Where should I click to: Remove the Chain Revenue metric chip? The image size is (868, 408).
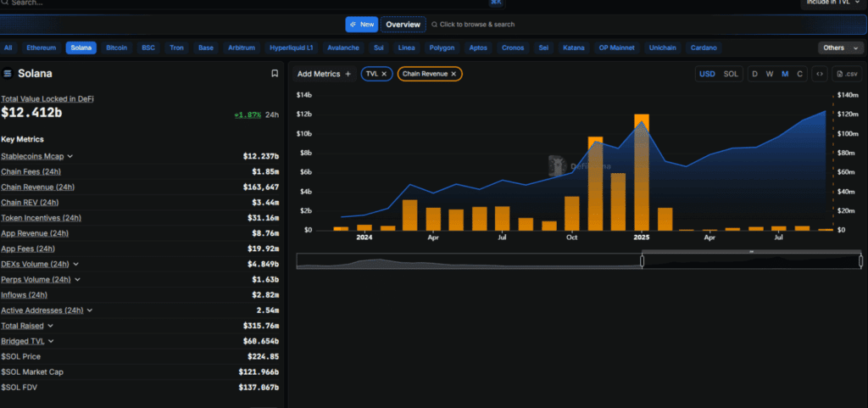453,74
